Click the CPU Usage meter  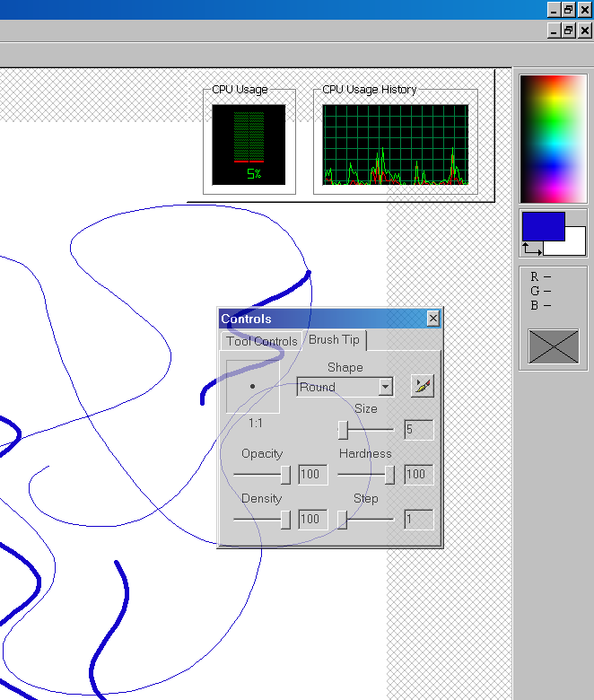tap(249, 144)
